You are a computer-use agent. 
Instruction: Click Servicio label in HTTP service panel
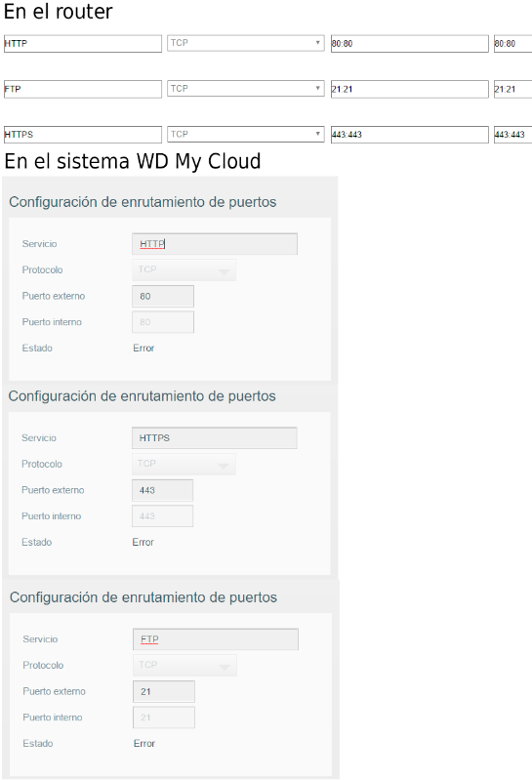[39, 244]
